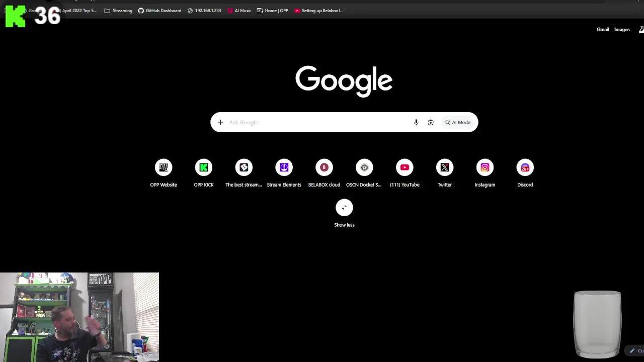Open the GitHub Dashboard bookmark
The image size is (644, 362).
pos(159,11)
